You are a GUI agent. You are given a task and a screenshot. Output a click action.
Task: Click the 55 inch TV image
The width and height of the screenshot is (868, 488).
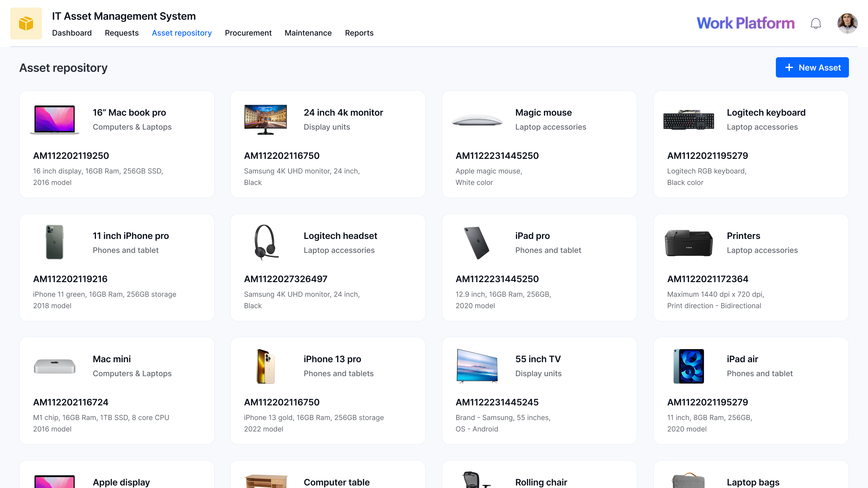click(477, 366)
